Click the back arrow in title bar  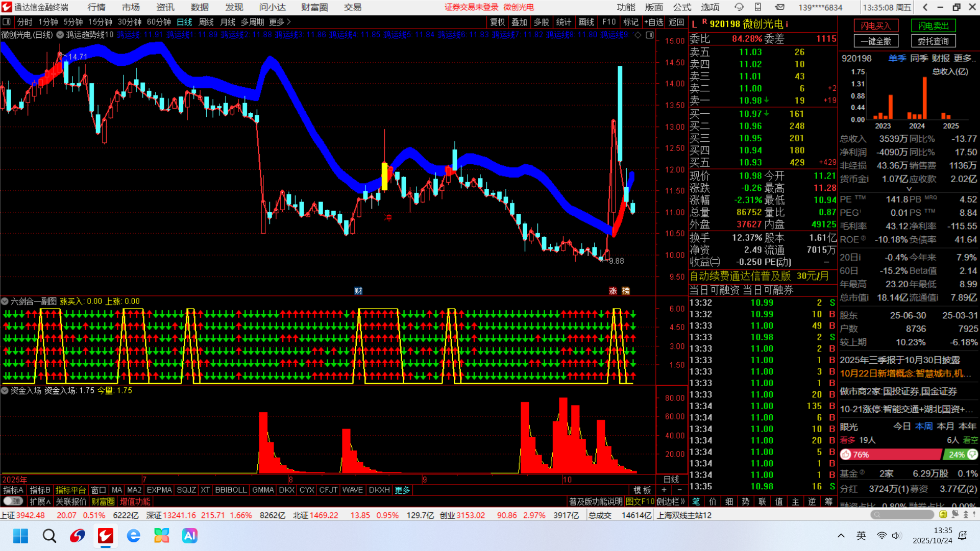925,7
